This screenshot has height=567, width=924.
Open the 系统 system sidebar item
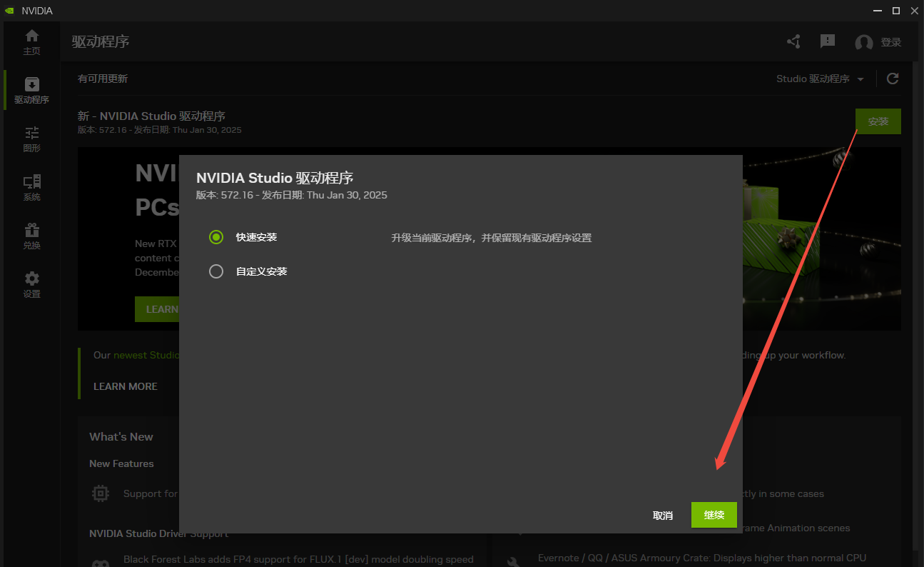[x=31, y=188]
